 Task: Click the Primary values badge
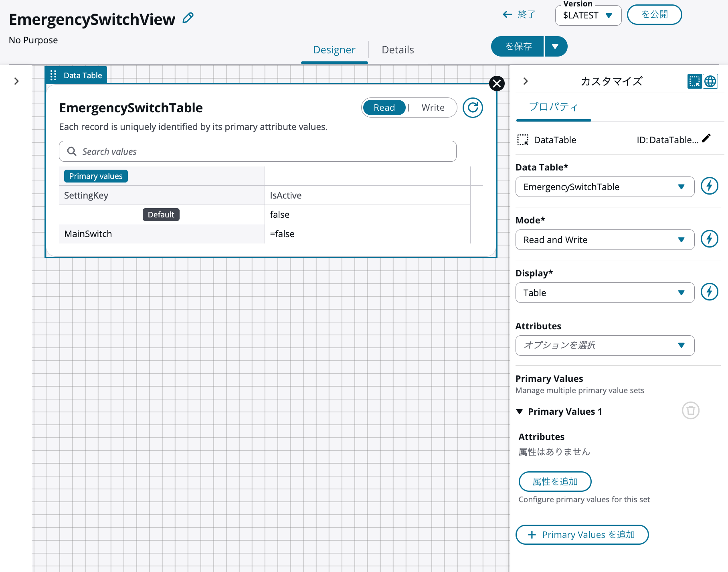click(96, 176)
